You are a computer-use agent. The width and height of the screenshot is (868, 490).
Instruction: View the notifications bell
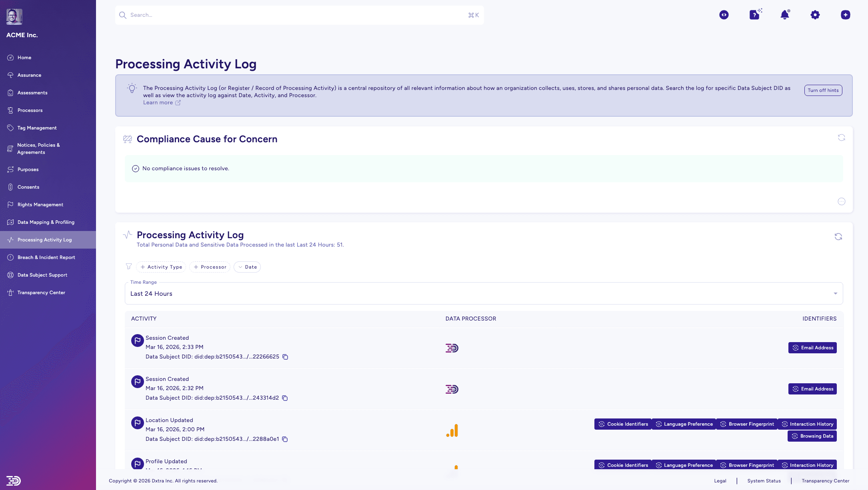click(x=785, y=15)
